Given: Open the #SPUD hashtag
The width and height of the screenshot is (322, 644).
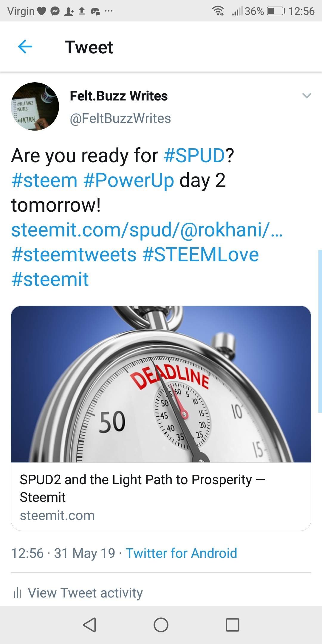Looking at the screenshot, I should 194,155.
